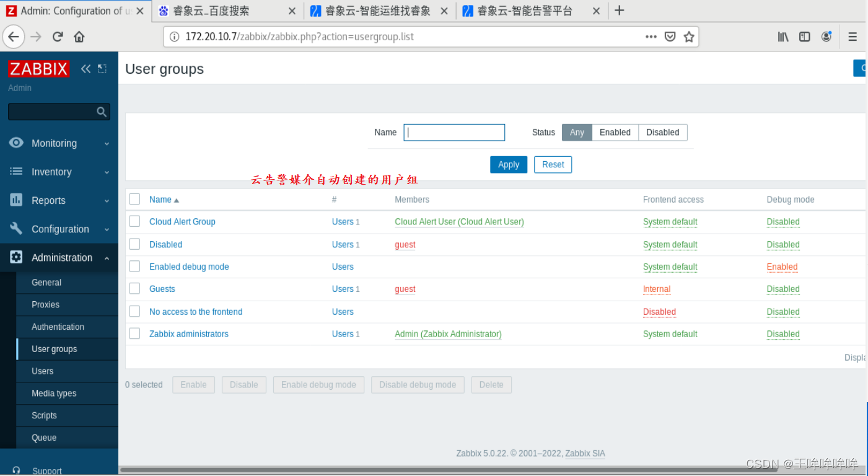Image resolution: width=868 pixels, height=476 pixels.
Task: Expand the Reports menu section
Action: click(x=59, y=200)
